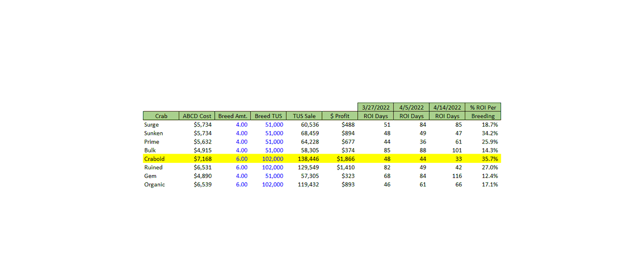The image size is (644, 274).
Task: Select Craboid's Breed TUS '102,000'
Action: click(x=273, y=159)
